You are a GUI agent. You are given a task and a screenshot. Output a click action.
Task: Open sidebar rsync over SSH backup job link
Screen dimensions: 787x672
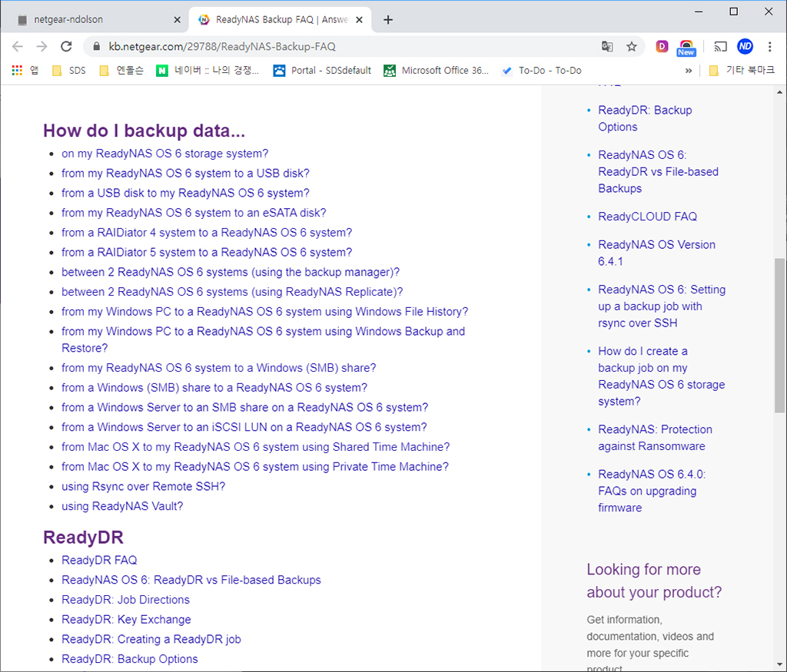661,306
